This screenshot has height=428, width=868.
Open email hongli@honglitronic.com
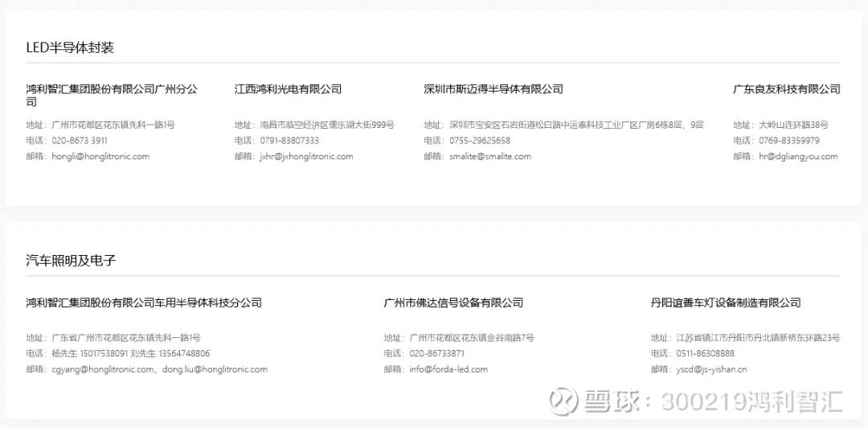click(100, 156)
